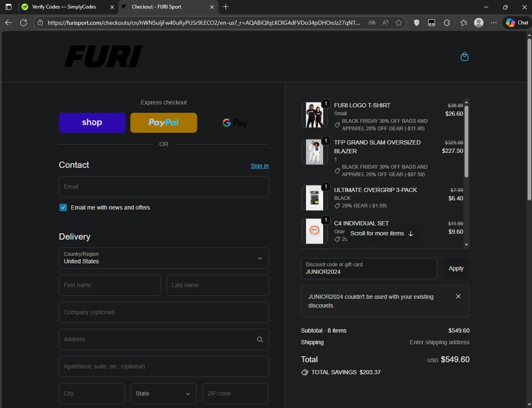Close the Checkout FURI Sport tab

(x=212, y=7)
